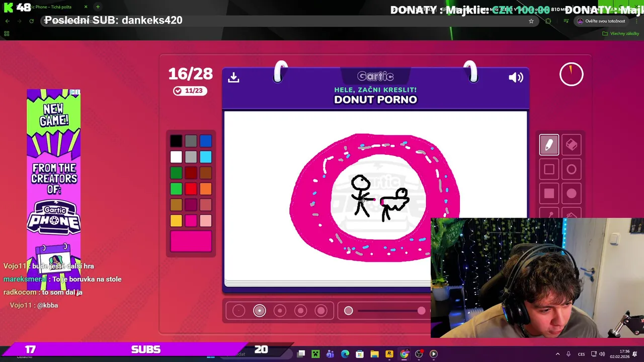The width and height of the screenshot is (644, 362).
Task: Open the media player taskbar icon
Action: tap(433, 354)
